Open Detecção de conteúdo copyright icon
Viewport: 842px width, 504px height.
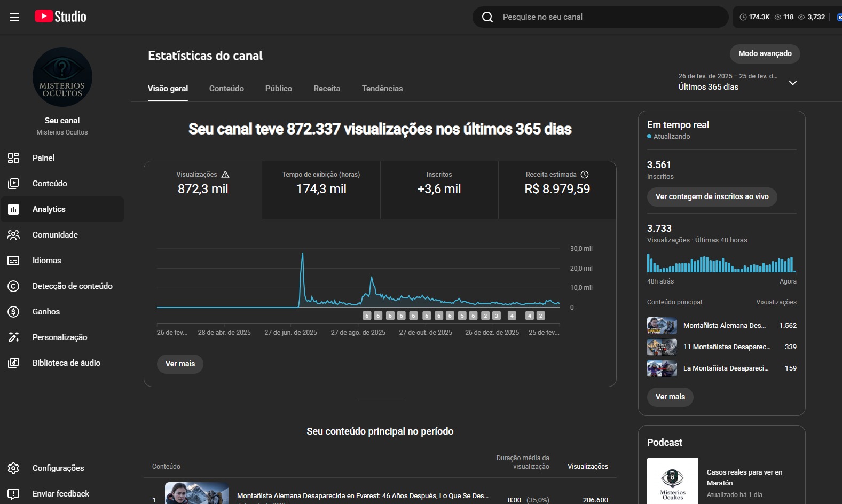13,286
